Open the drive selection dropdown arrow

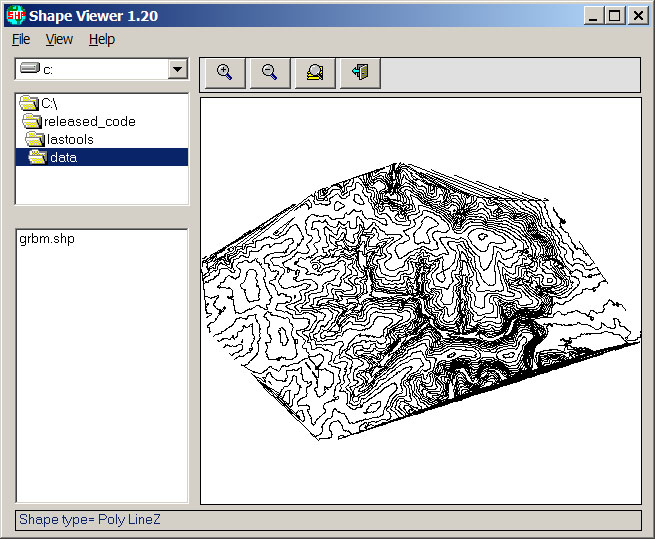pyautogui.click(x=178, y=69)
